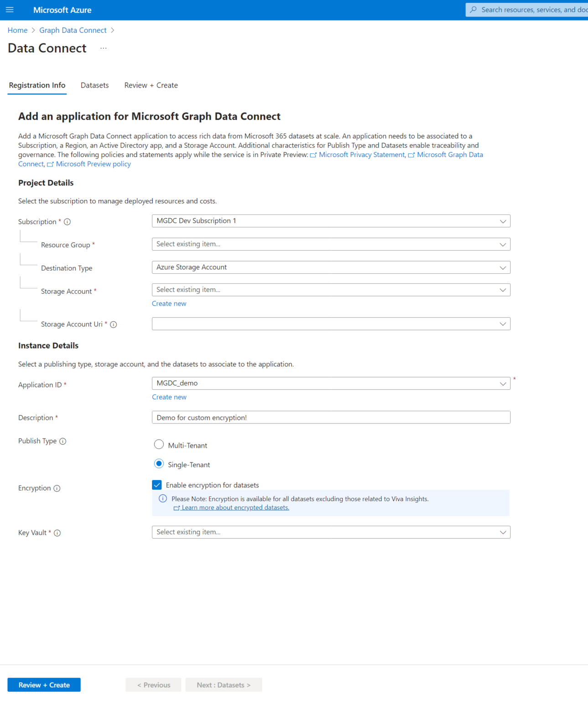Open the ellipsis menu next to Data Connect
Viewport: 588px width, 701px height.
point(103,48)
